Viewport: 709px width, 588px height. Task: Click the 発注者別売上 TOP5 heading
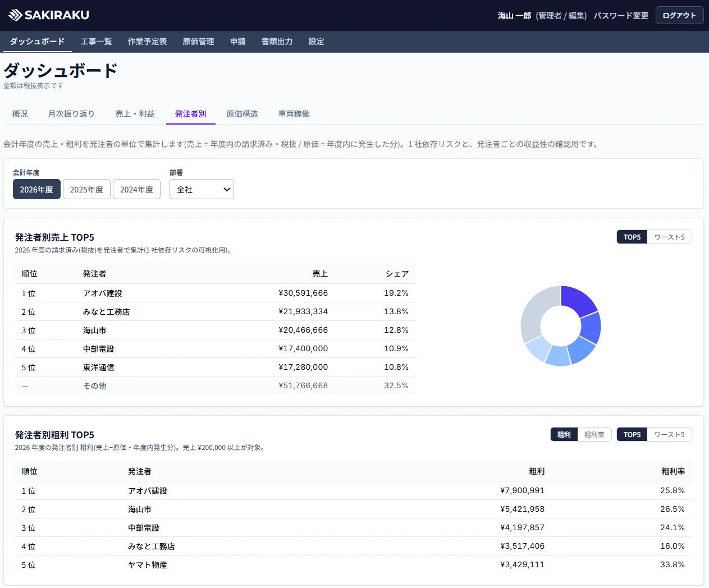coord(54,237)
